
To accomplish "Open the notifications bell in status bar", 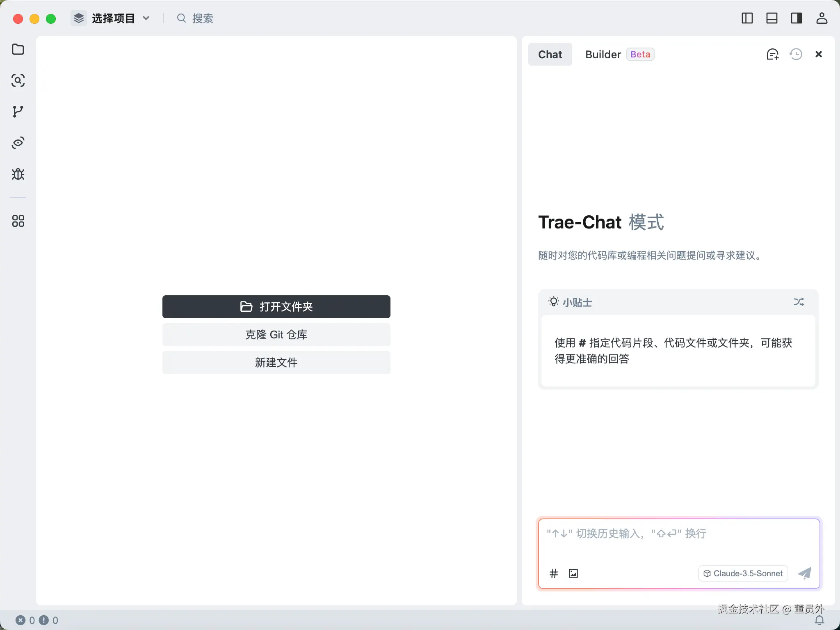I will click(x=819, y=620).
